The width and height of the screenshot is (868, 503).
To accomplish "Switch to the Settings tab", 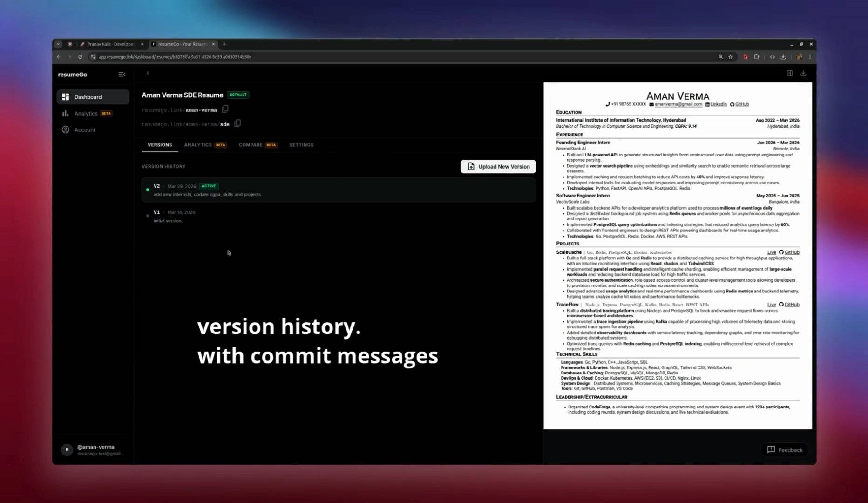I will point(301,145).
